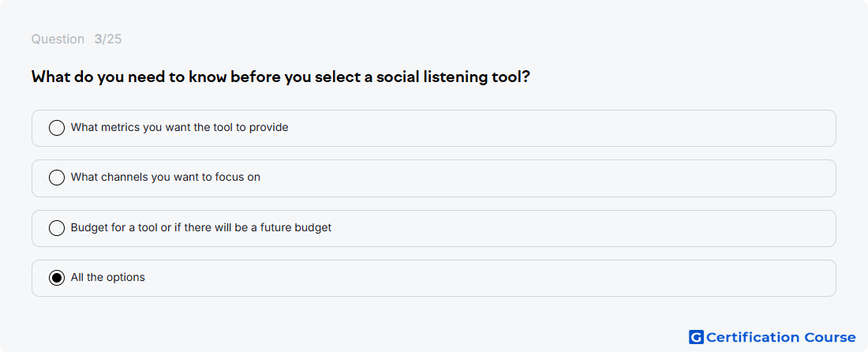868x352 pixels.
Task: Choose 'What channels you want to focus on'
Action: 166,178
